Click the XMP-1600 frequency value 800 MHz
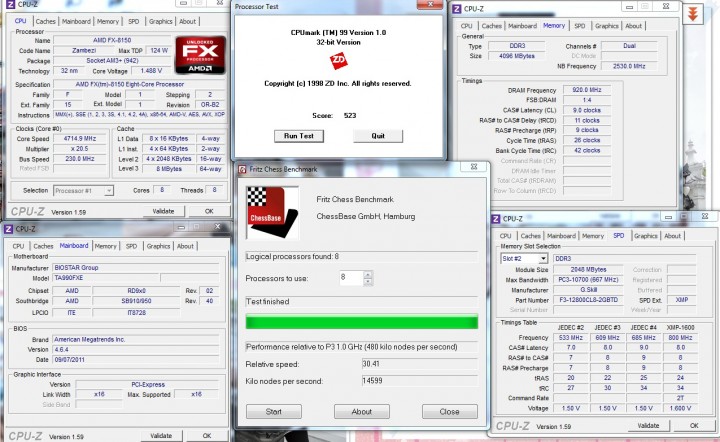The height and width of the screenshot is (442, 720). (x=681, y=338)
